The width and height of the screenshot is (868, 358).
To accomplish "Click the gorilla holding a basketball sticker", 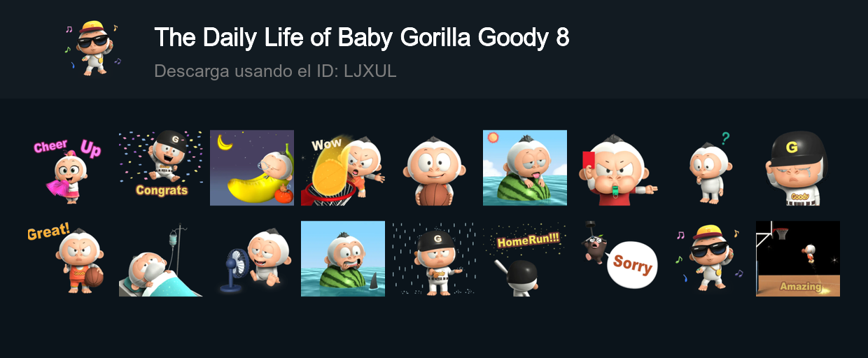I will point(434,168).
